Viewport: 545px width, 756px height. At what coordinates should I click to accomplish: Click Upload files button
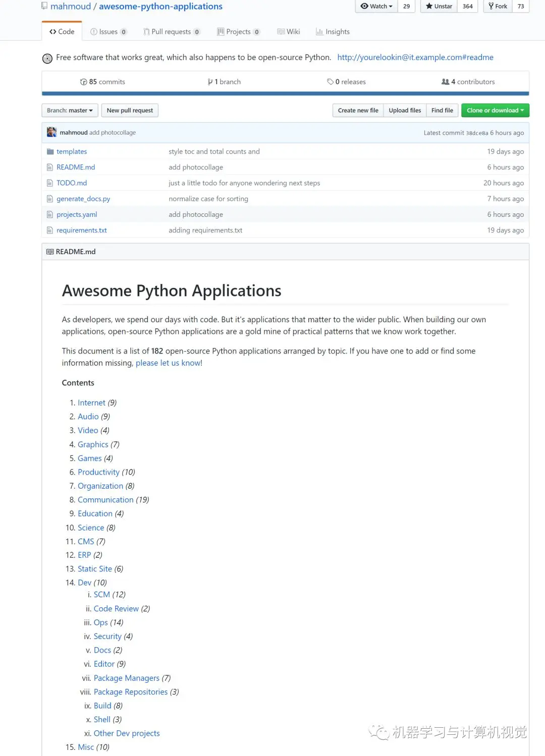coord(405,110)
